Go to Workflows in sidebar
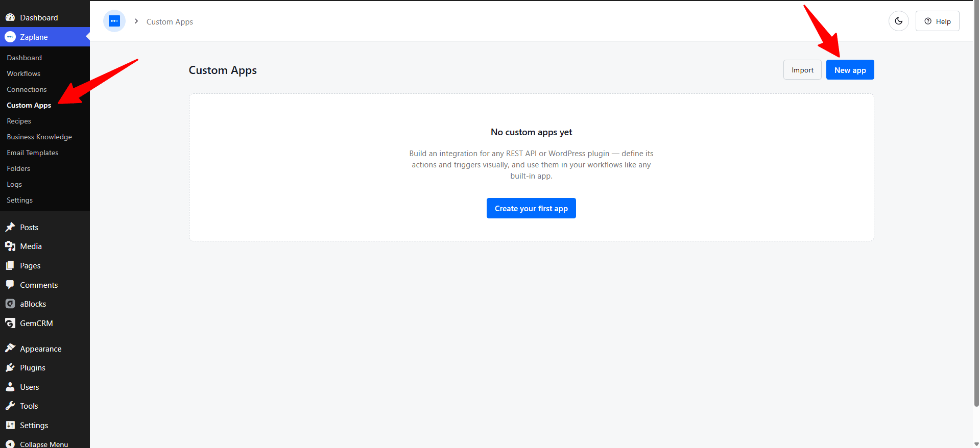This screenshot has width=980, height=448. (23, 73)
